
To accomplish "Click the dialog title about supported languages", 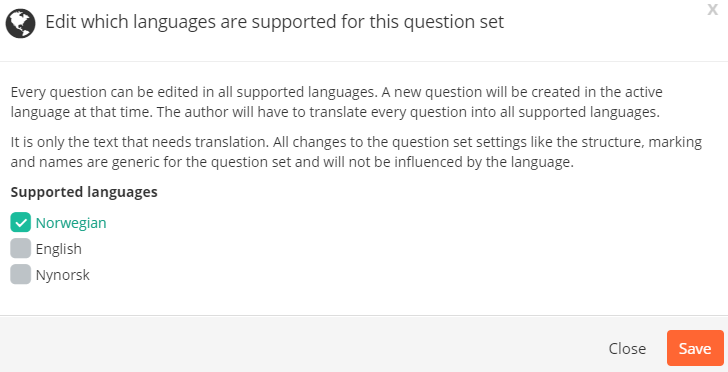I will click(x=274, y=22).
